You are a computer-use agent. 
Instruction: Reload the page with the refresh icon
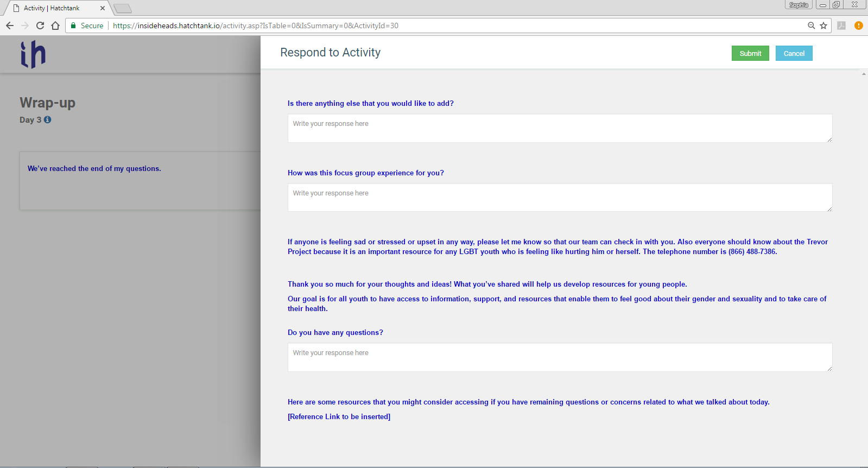tap(40, 26)
